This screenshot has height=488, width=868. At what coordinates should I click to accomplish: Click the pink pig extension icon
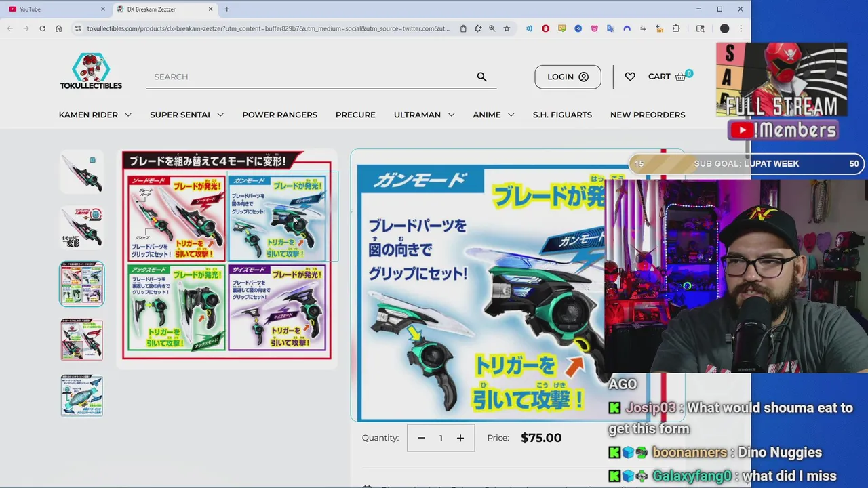tap(594, 28)
